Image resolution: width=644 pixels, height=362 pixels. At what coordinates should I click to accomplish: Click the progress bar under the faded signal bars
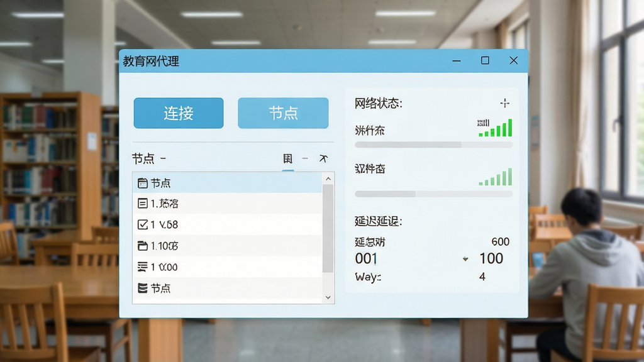434,194
